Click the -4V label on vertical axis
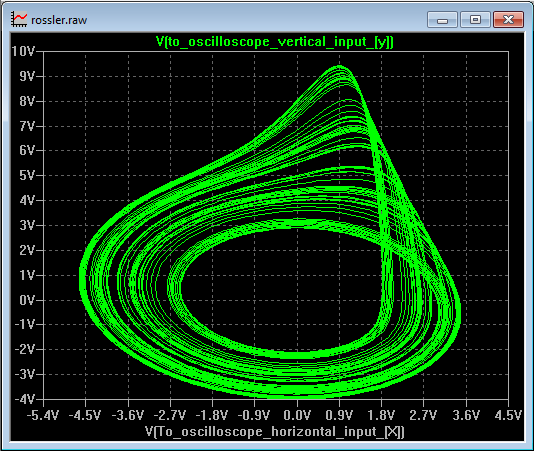Image resolution: width=534 pixels, height=451 pixels. click(25, 399)
